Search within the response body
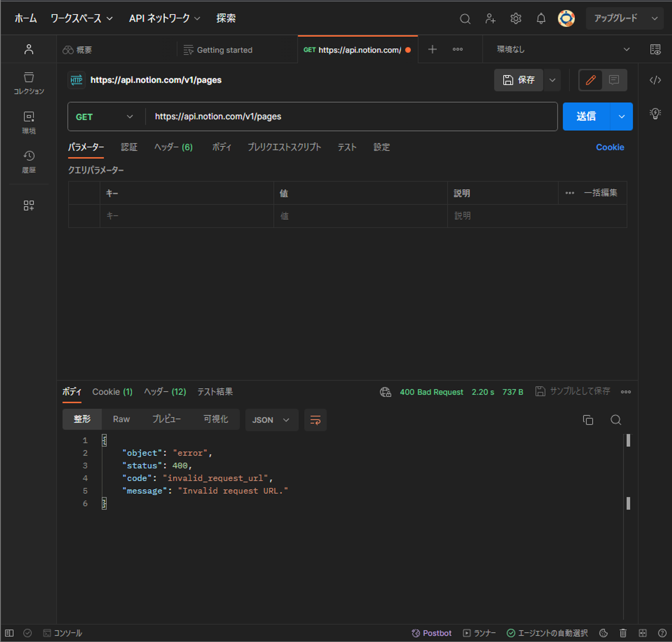Screen dimensions: 672x642 click(615, 420)
